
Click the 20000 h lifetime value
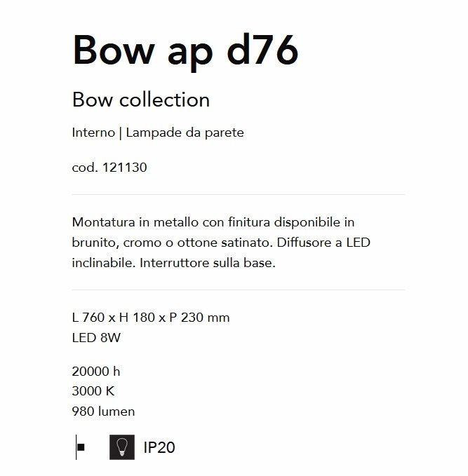point(96,372)
